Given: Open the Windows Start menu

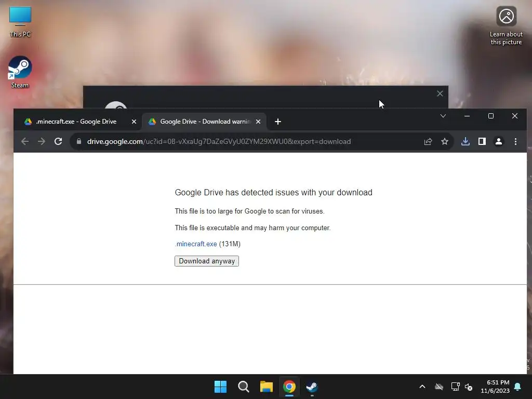Looking at the screenshot, I should pyautogui.click(x=220, y=387).
